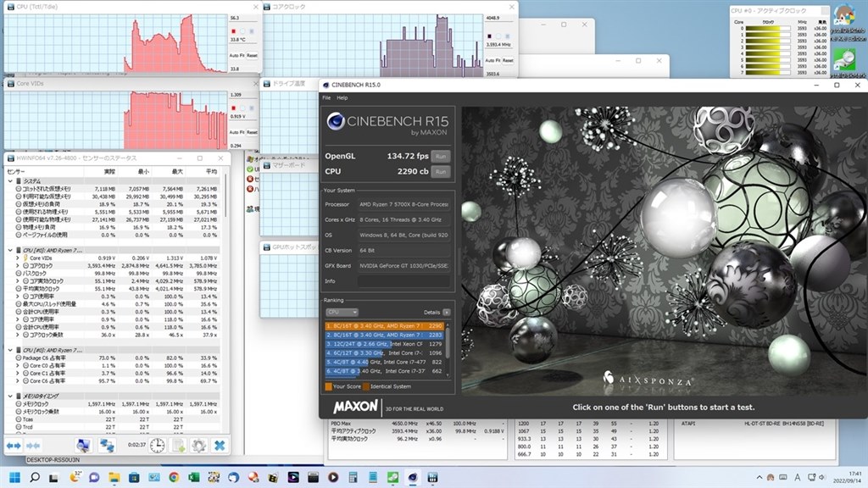
Task: Open the CPU ranking type dropdown
Action: [x=342, y=312]
